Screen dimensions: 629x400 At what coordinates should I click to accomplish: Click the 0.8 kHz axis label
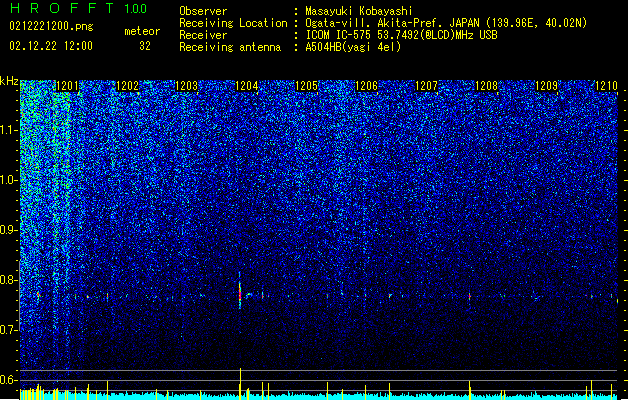[9, 280]
